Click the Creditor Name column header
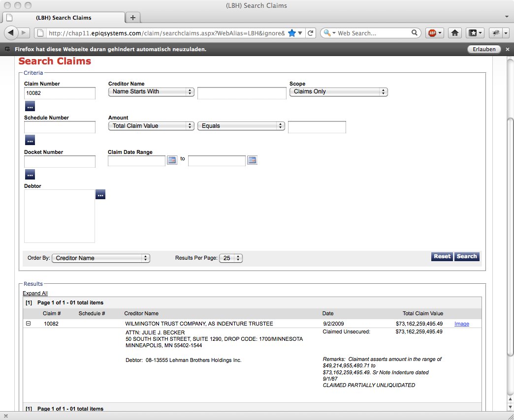514x420 pixels. coord(141,313)
